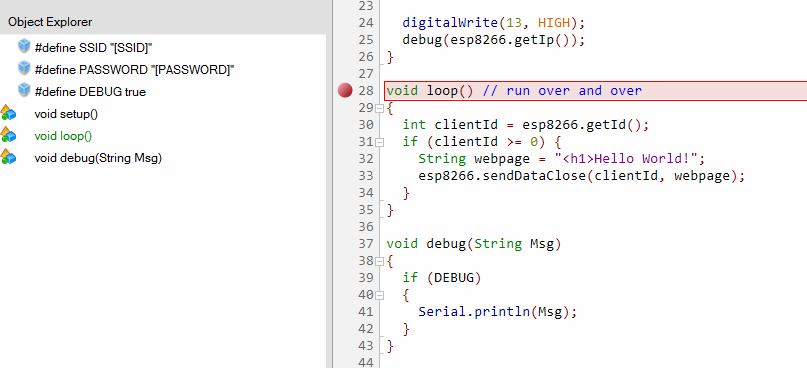Click the closing brace on line 43
The image size is (807, 368).
(x=390, y=346)
